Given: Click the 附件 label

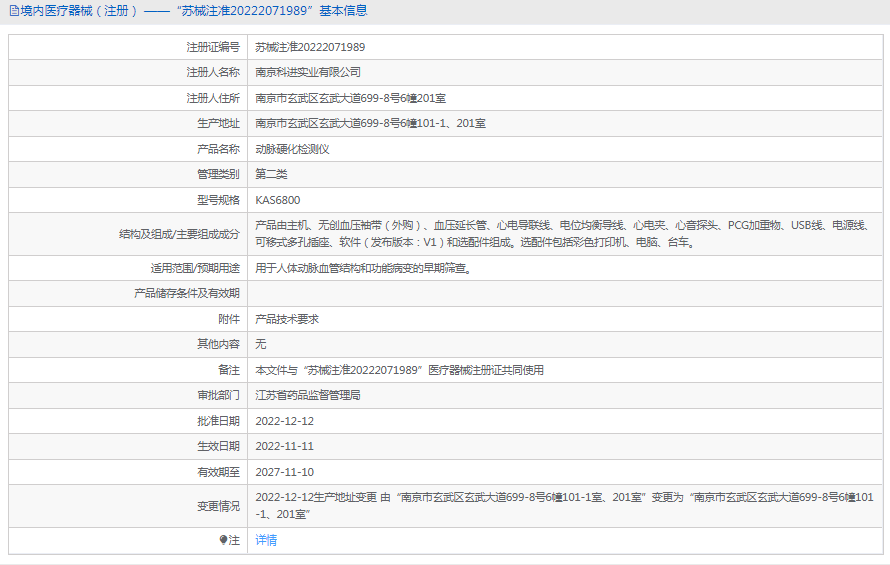Looking at the screenshot, I should (229, 319).
